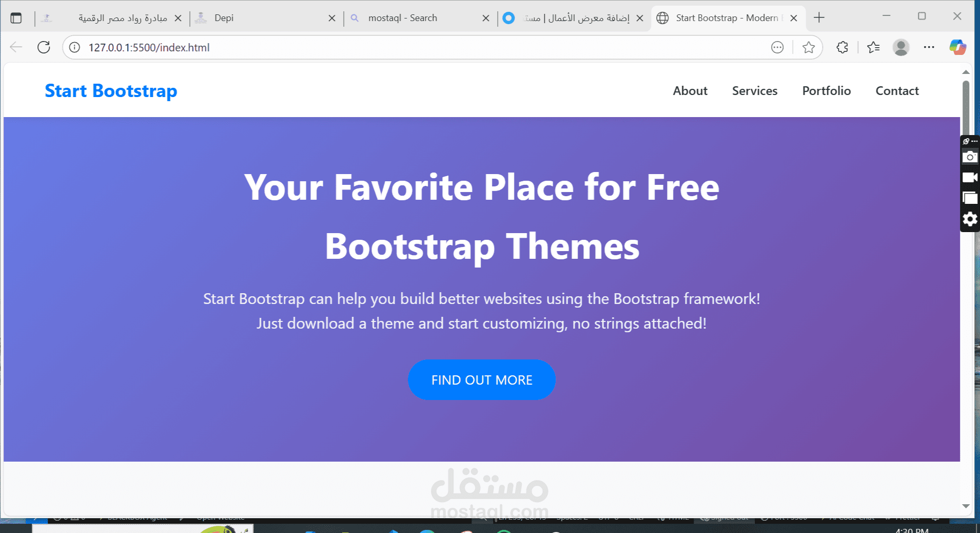Open a new browser tab
980x533 pixels.
pos(819,18)
